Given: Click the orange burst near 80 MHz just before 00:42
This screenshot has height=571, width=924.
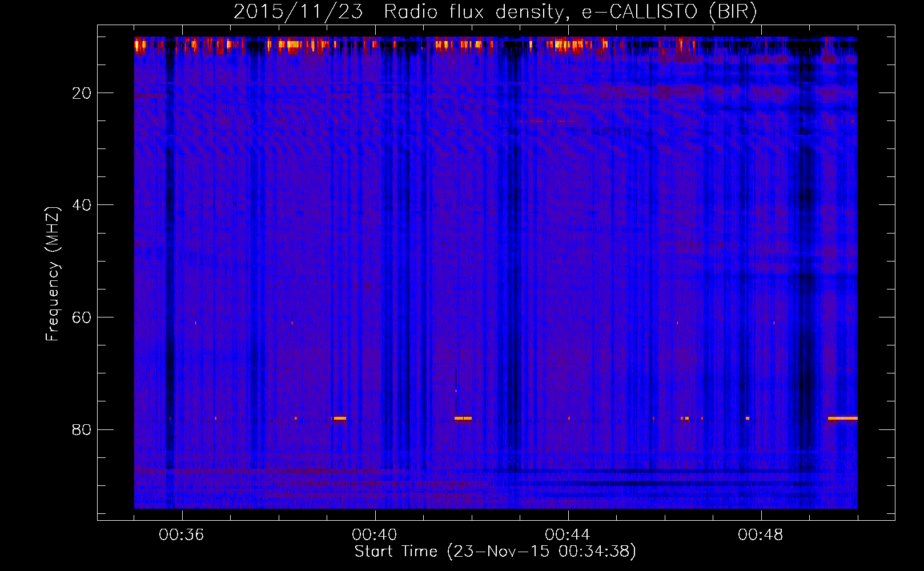Looking at the screenshot, I should coord(463,419).
